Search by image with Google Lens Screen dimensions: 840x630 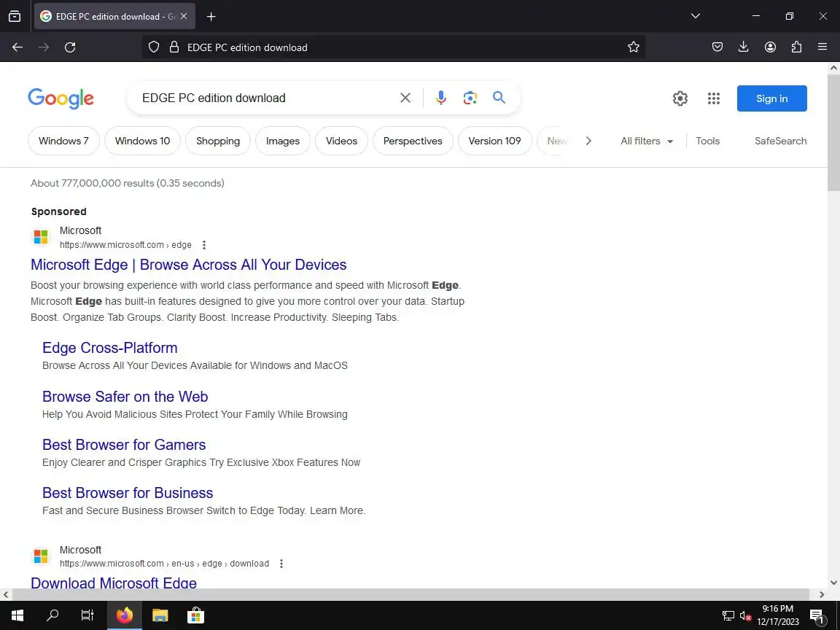470,98
